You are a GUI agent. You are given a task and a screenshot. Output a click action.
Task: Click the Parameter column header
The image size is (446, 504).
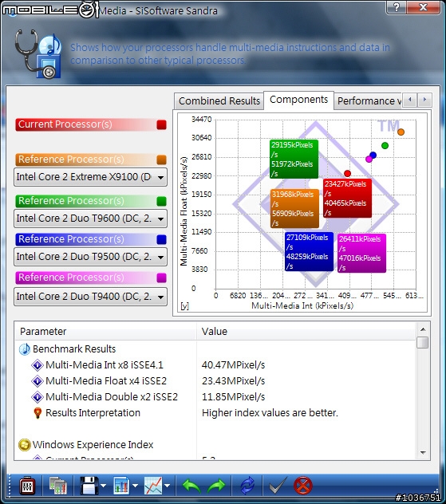pyautogui.click(x=105, y=332)
